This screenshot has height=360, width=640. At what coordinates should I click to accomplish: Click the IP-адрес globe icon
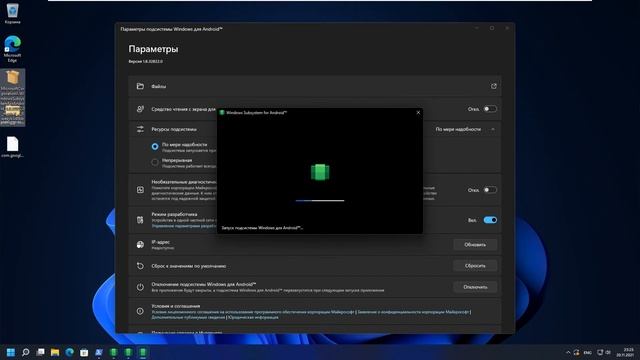[140, 244]
